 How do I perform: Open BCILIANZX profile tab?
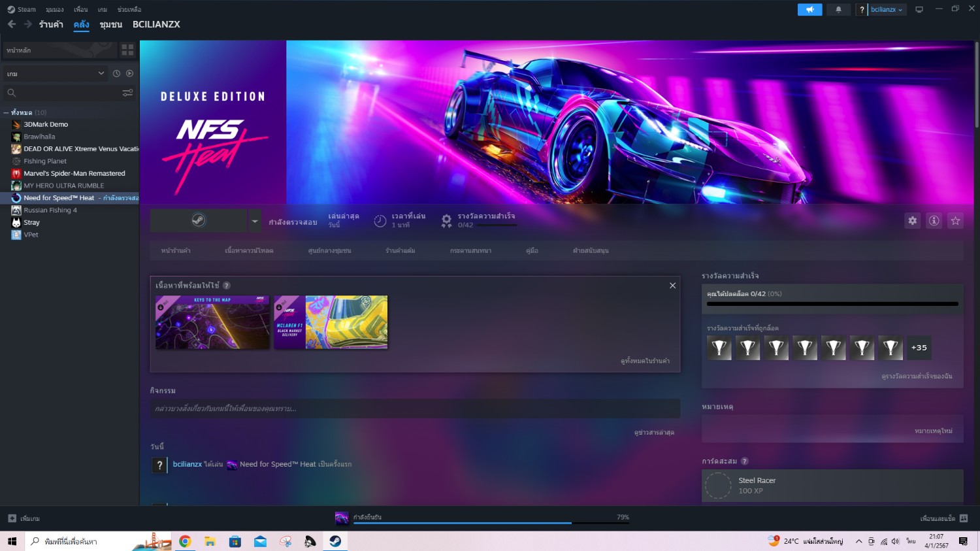pos(156,24)
